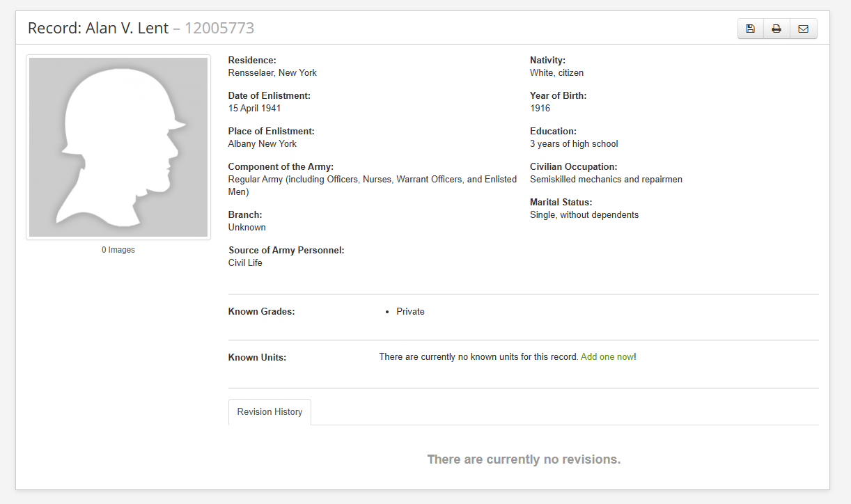Select the Revision History tab
This screenshot has width=851, height=504.
[270, 412]
